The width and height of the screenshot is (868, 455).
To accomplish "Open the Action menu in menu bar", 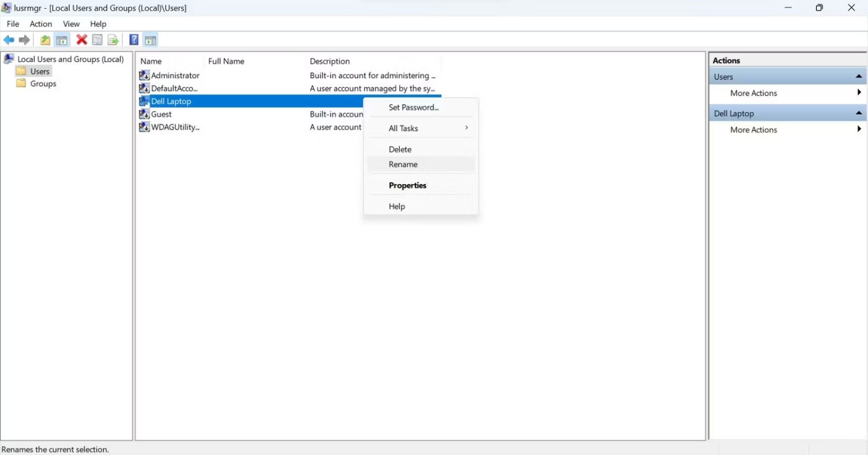I will pyautogui.click(x=41, y=24).
